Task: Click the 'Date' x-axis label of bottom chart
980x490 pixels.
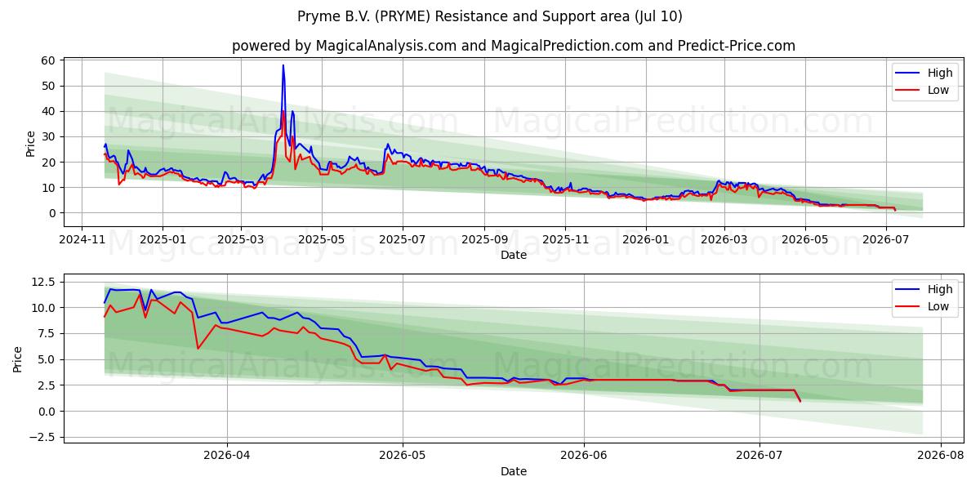Action: (514, 471)
